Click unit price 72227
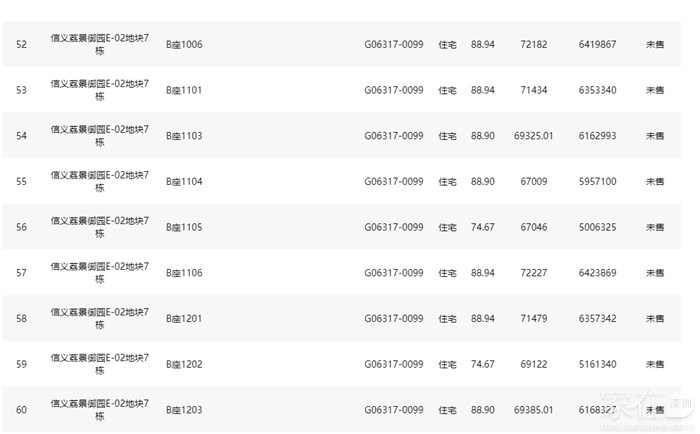This screenshot has width=700, height=434. 533,273
